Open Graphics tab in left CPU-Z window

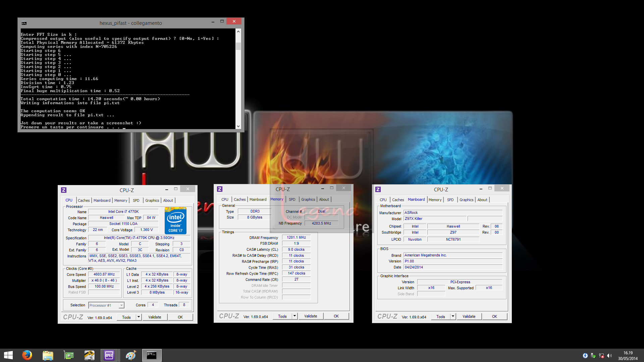click(152, 200)
